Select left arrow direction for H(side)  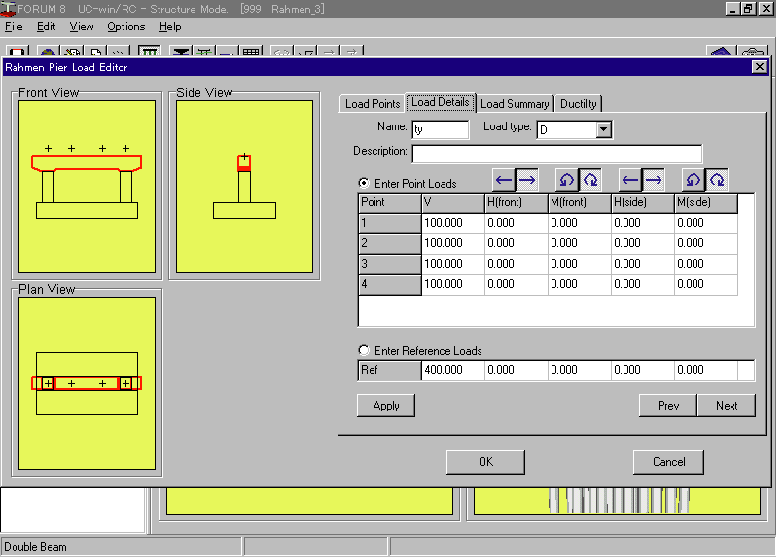630,180
